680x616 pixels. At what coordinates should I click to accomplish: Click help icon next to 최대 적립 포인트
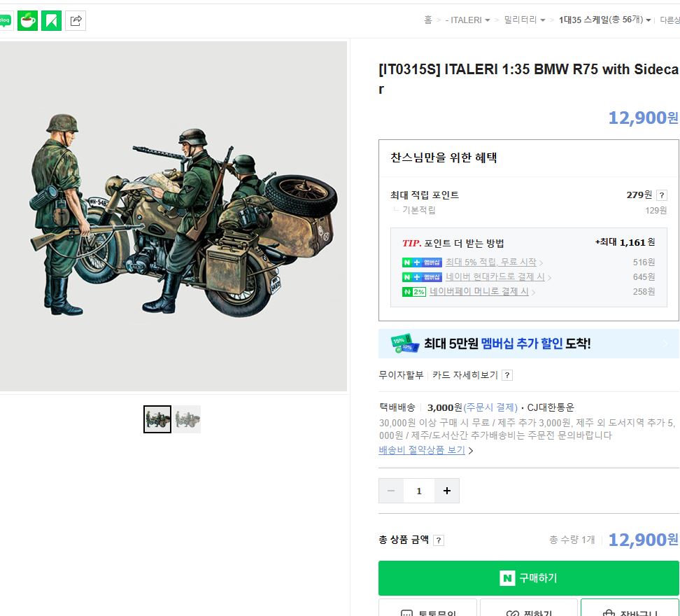coord(661,195)
